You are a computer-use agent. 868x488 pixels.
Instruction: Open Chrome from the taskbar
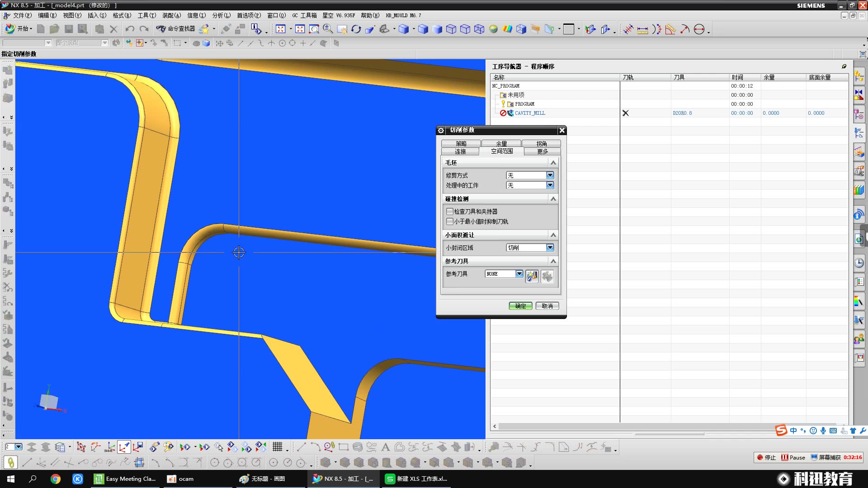coord(56,479)
